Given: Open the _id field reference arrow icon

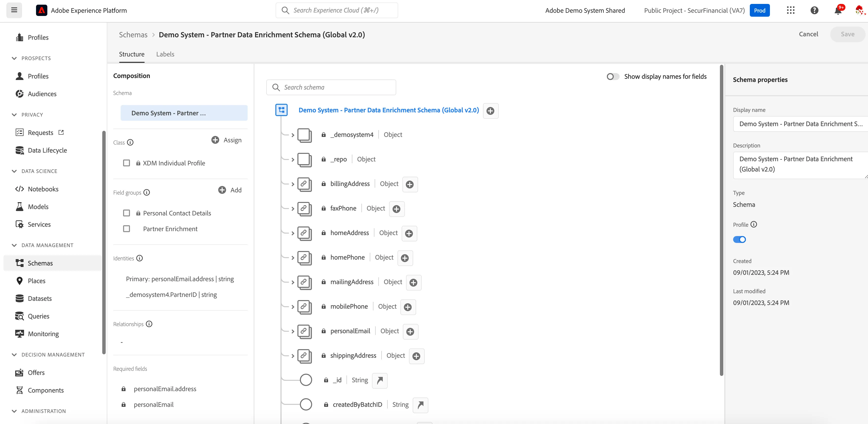Looking at the screenshot, I should coord(380,381).
